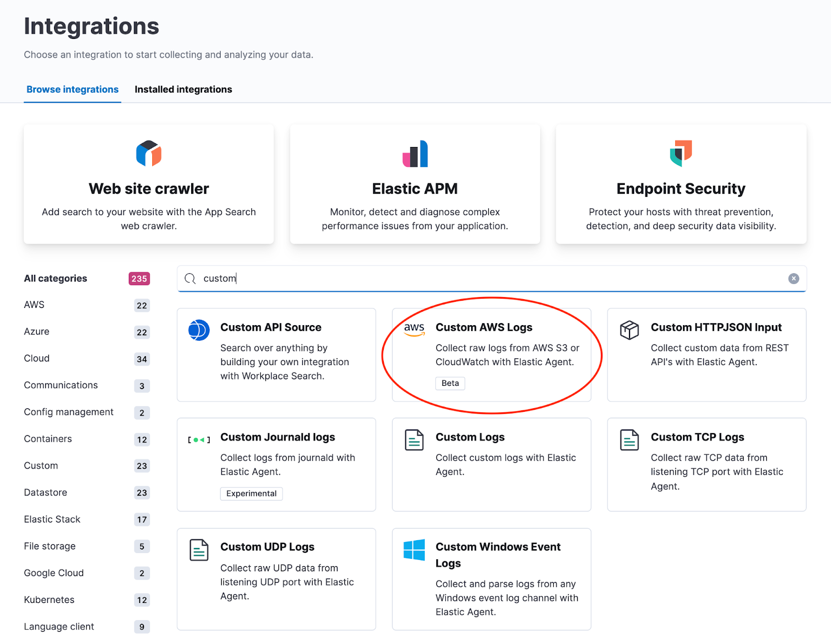The image size is (831, 644).
Task: Select the Azure category in the sidebar
Action: click(x=36, y=331)
